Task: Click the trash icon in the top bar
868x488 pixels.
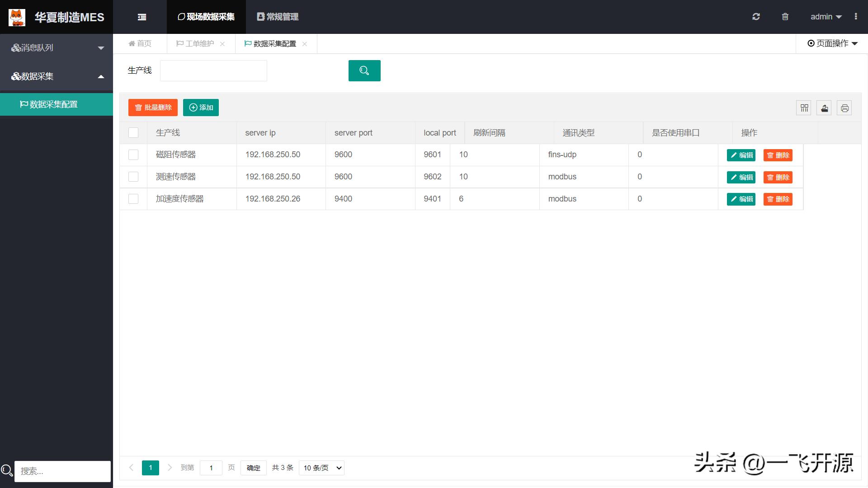Action: [x=785, y=17]
